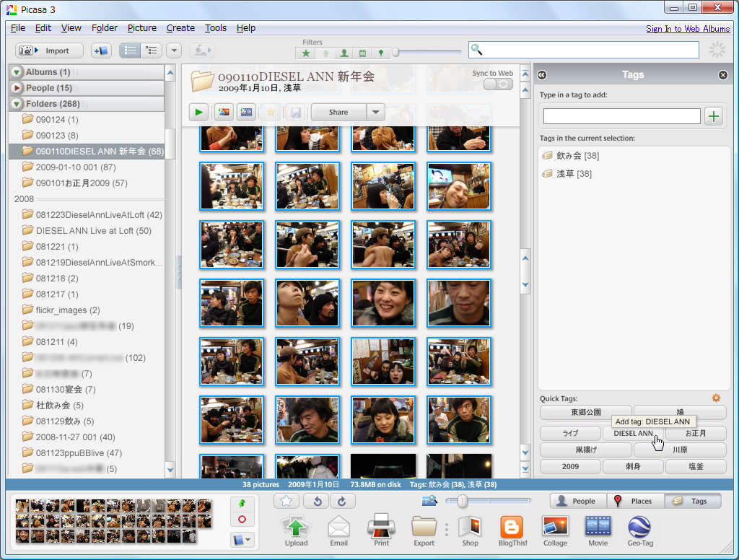Open the Picture menu
This screenshot has width=739, height=560.
click(x=142, y=28)
